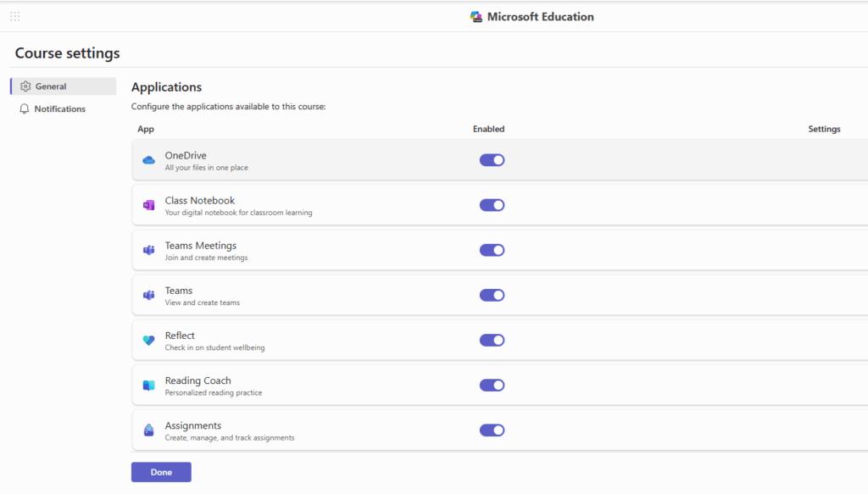Click the General gear icon
Image resolution: width=868 pixels, height=494 pixels.
click(x=25, y=86)
